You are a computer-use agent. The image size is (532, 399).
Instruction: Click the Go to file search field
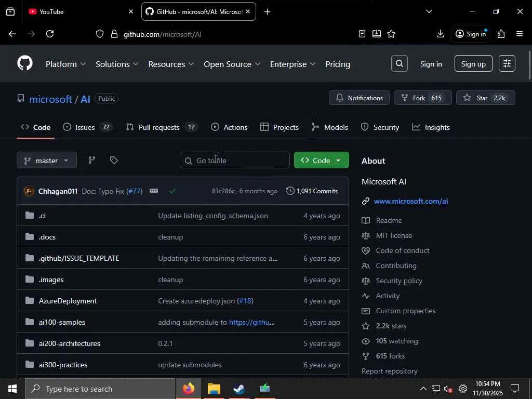[234, 160]
